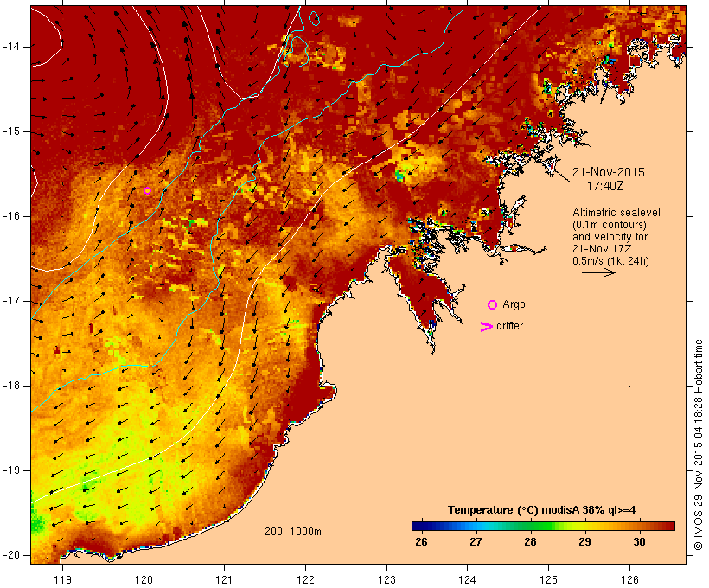Click the color bar value '26'
The width and height of the screenshot is (709, 588).
pyautogui.click(x=421, y=541)
